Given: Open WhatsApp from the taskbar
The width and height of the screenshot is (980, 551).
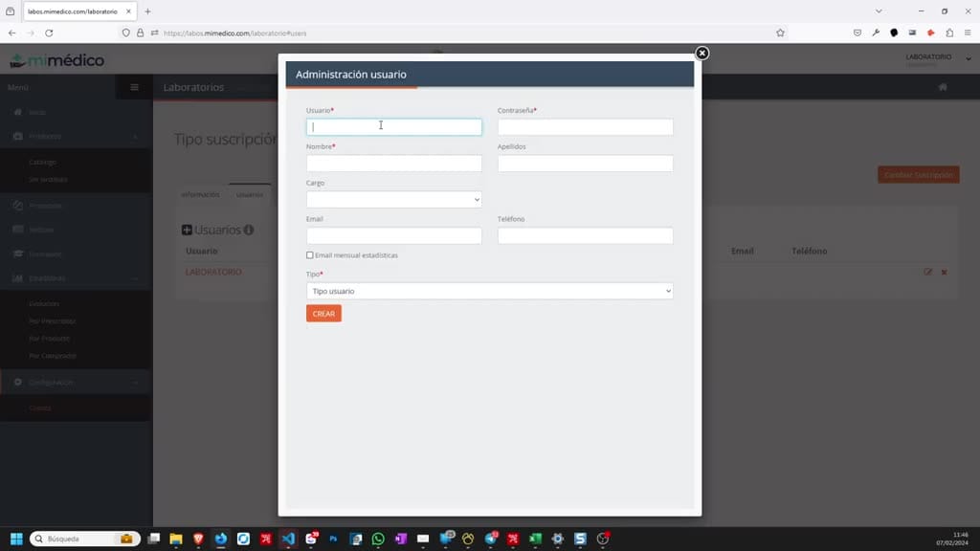Looking at the screenshot, I should pos(378,539).
